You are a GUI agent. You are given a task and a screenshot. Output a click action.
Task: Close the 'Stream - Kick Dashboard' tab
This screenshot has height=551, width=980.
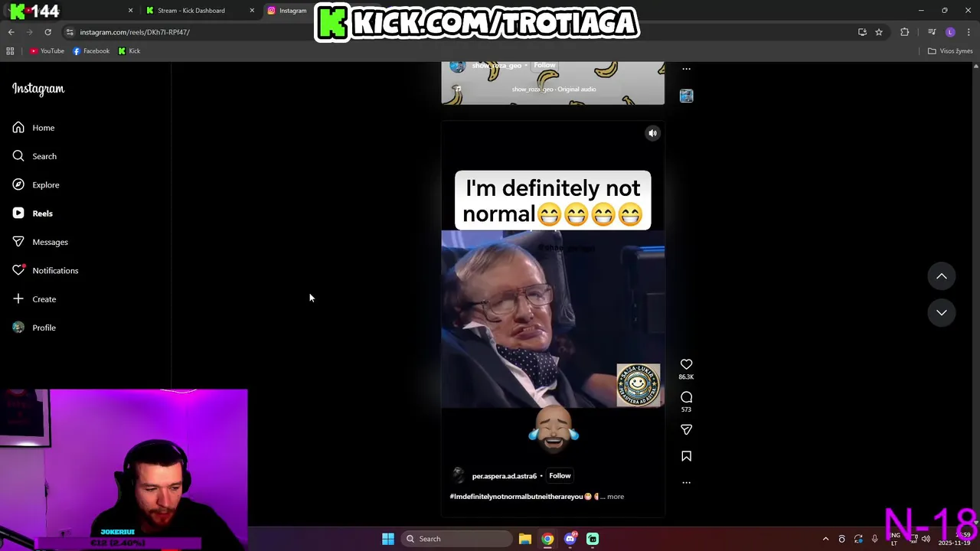click(252, 11)
